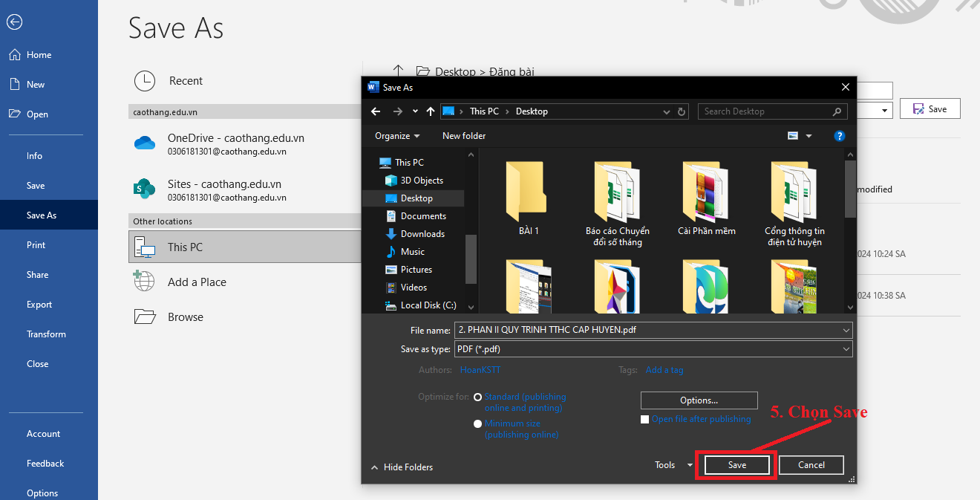This screenshot has width=980, height=500.
Task: Go up one folder level in dialog
Action: [431, 111]
